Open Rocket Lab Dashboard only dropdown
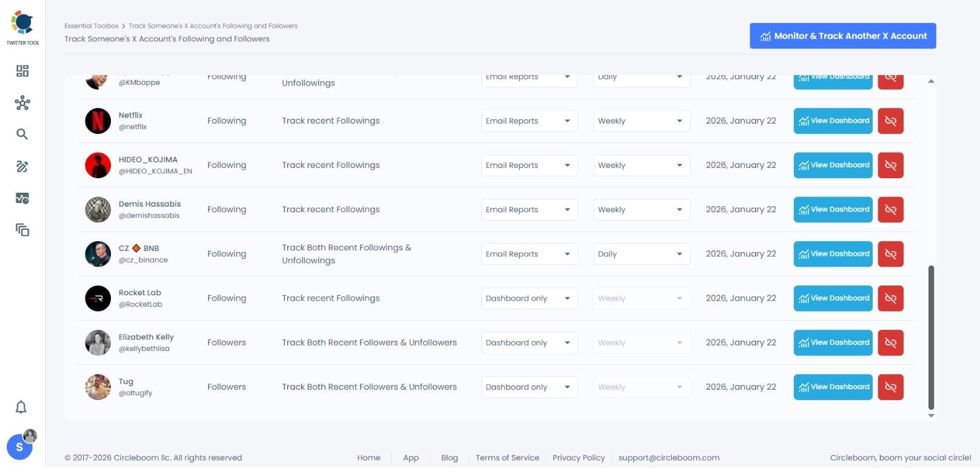Screen dimensions: 980x468 click(529, 298)
